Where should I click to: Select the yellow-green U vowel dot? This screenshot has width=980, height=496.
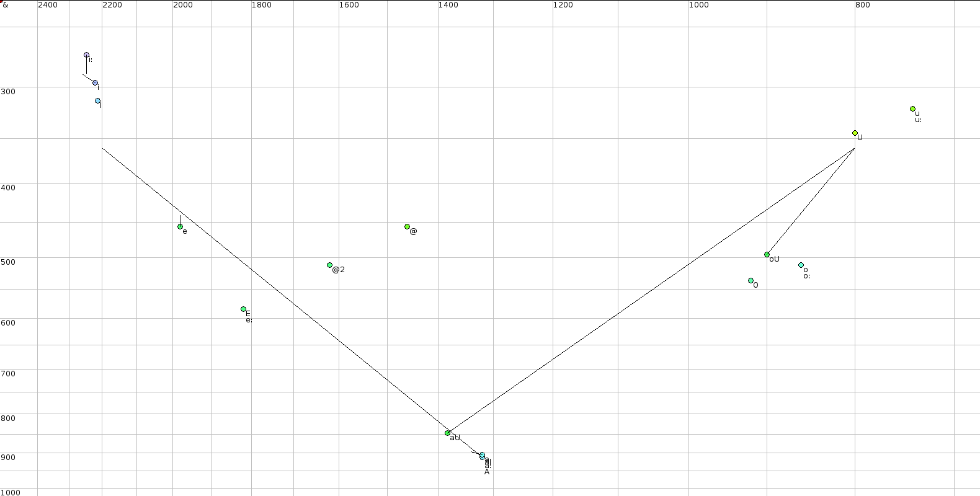(855, 133)
